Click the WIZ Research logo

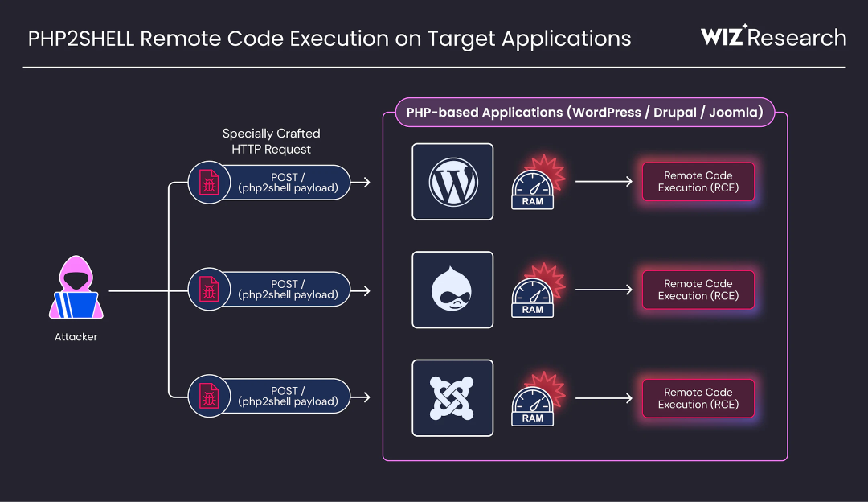pos(773,36)
